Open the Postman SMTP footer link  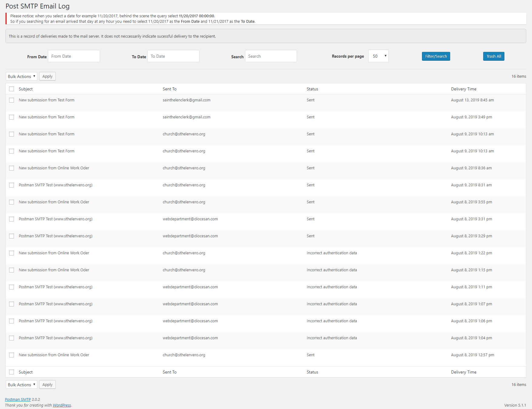[18, 400]
